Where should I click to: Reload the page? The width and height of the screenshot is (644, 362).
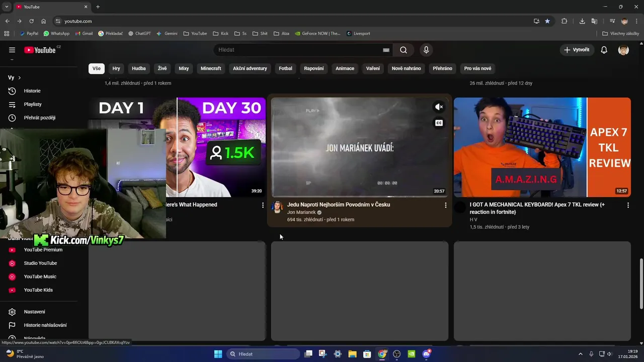31,21
